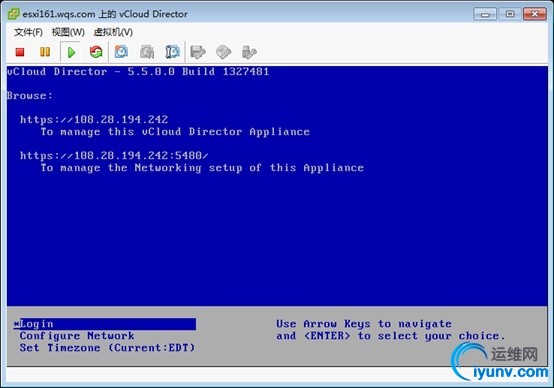This screenshot has width=554, height=388.
Task: Click the Reset virtual machine icon
Action: [96, 52]
